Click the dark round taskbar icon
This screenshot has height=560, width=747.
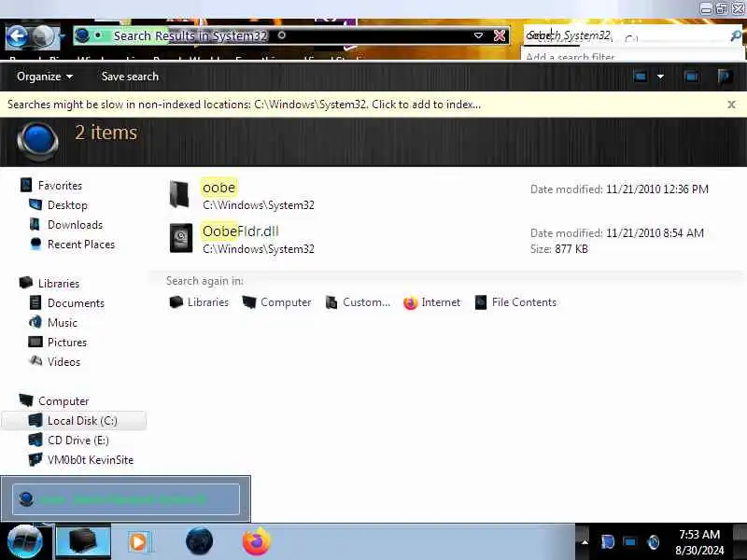pos(199,541)
